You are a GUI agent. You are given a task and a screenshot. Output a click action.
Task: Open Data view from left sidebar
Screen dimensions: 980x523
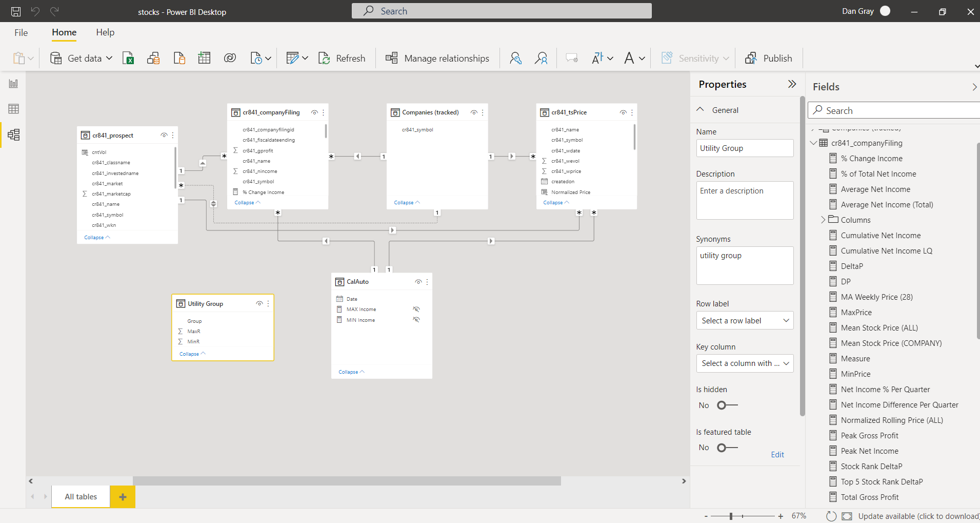point(13,109)
